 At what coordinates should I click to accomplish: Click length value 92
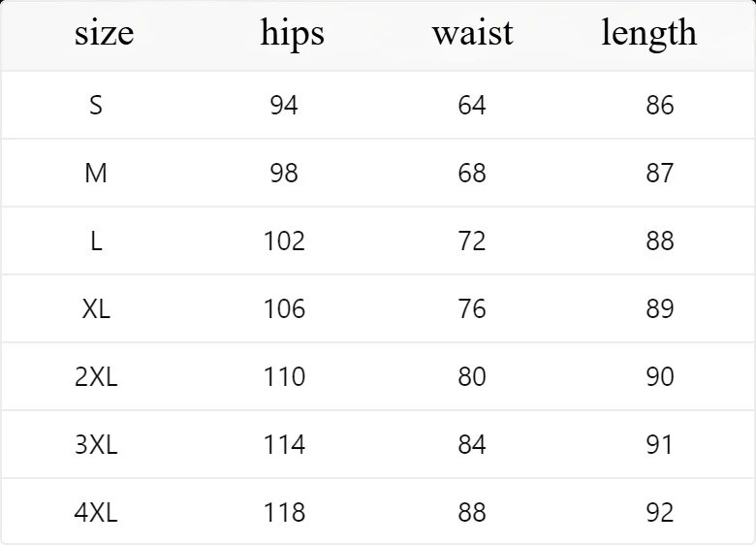pyautogui.click(x=660, y=512)
